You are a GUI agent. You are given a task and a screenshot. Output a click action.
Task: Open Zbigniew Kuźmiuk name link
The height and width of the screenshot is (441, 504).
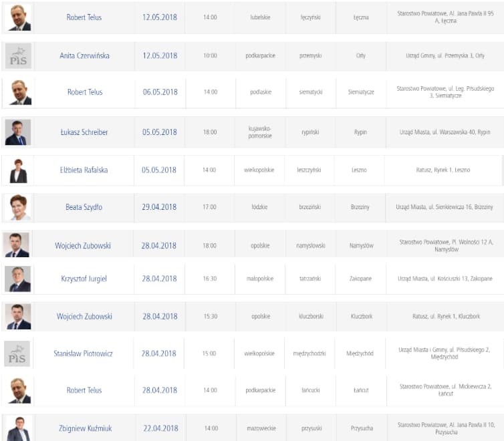(x=84, y=428)
